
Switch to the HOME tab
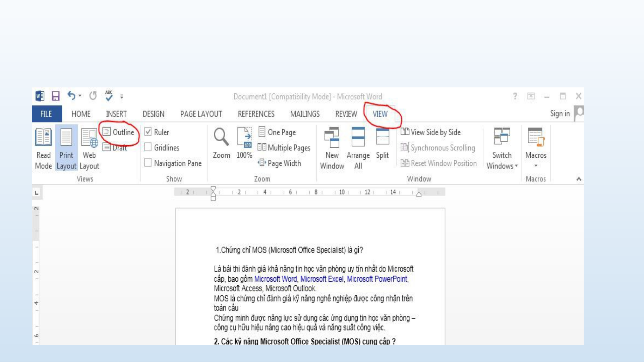(81, 114)
